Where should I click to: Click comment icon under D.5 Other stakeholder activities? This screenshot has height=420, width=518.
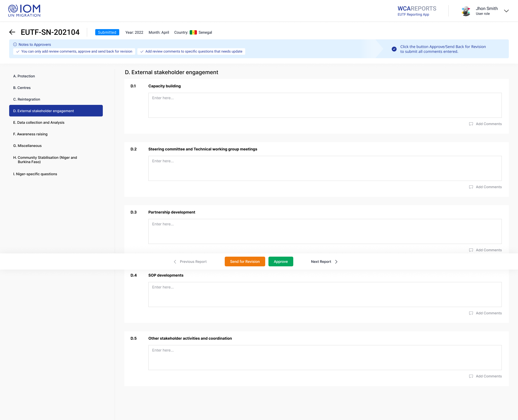pyautogui.click(x=471, y=376)
